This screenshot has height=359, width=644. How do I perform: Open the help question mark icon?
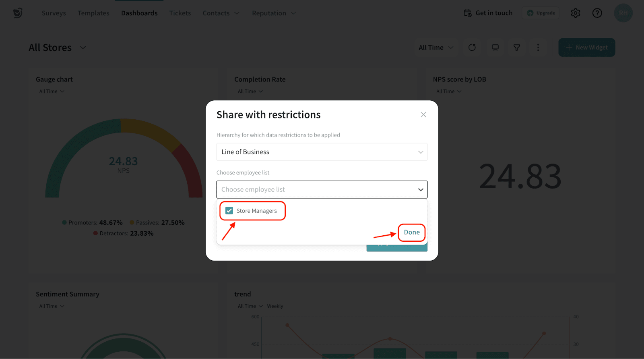[x=597, y=13]
